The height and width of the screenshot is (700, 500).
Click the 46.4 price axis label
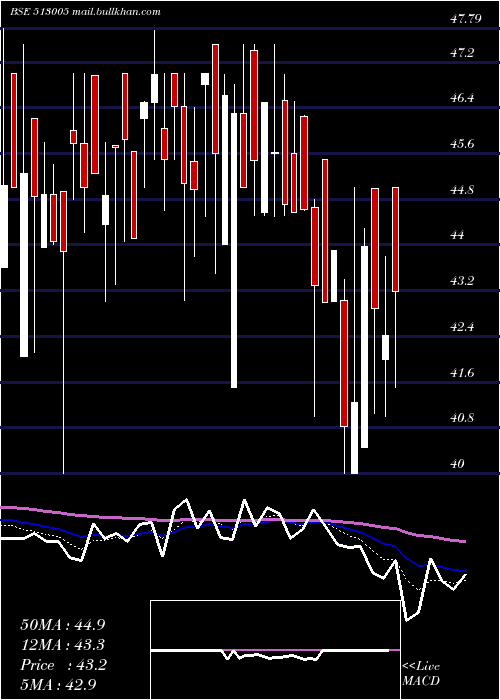coord(462,98)
